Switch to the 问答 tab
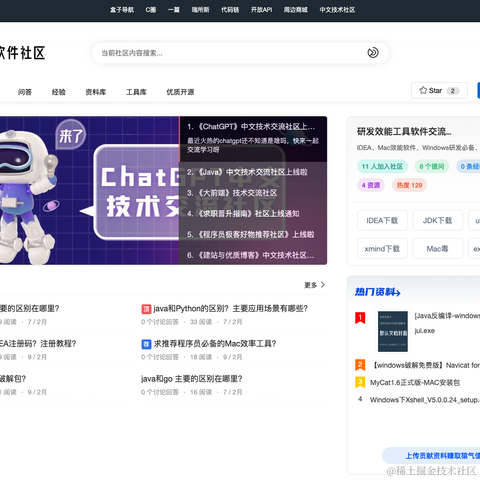The image size is (480, 480). tap(25, 92)
